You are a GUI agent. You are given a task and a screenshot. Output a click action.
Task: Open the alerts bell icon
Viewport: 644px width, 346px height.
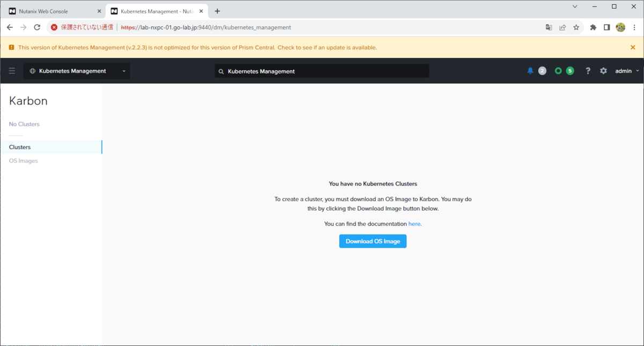tap(530, 71)
